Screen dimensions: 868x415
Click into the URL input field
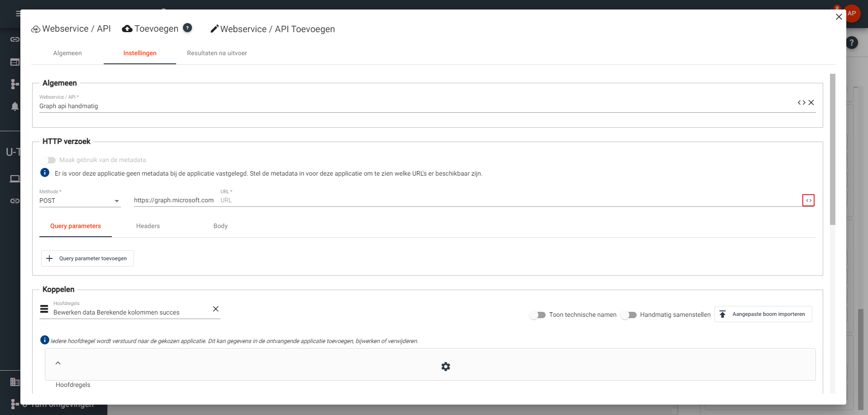pos(507,200)
